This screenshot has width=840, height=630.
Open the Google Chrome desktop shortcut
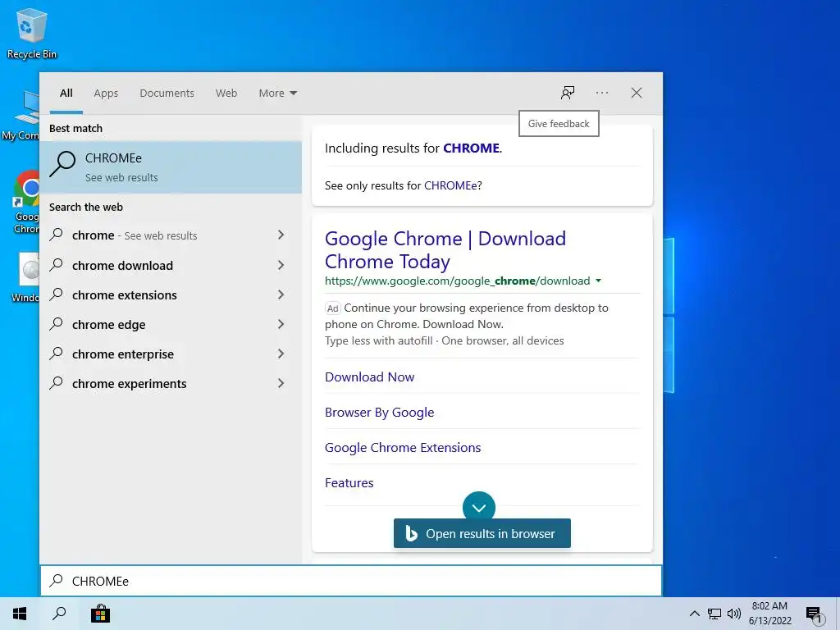tap(25, 203)
